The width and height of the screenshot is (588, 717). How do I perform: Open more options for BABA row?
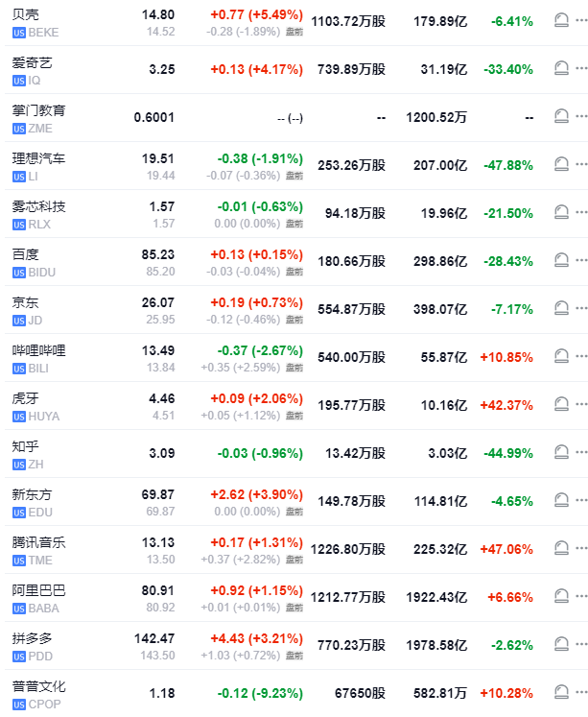581,596
